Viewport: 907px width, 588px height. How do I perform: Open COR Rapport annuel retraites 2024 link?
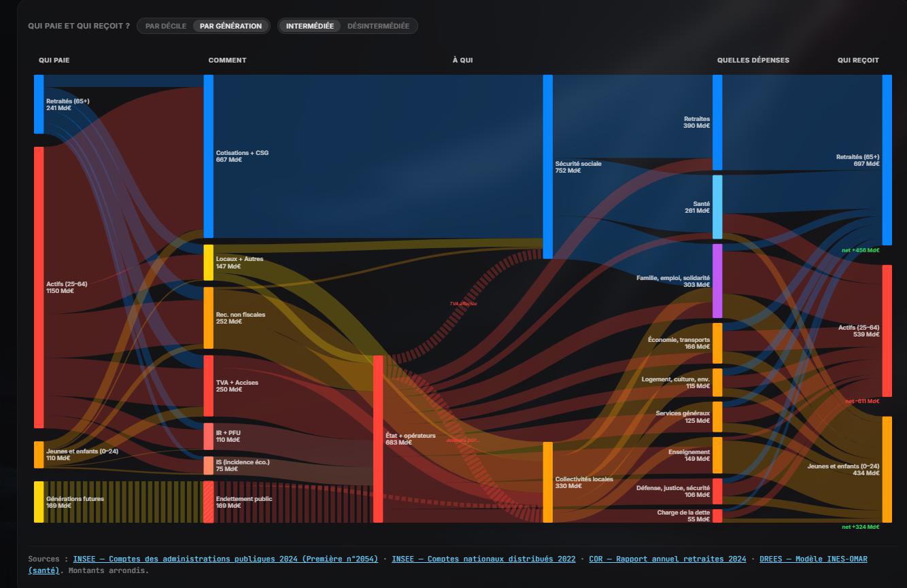pyautogui.click(x=667, y=559)
